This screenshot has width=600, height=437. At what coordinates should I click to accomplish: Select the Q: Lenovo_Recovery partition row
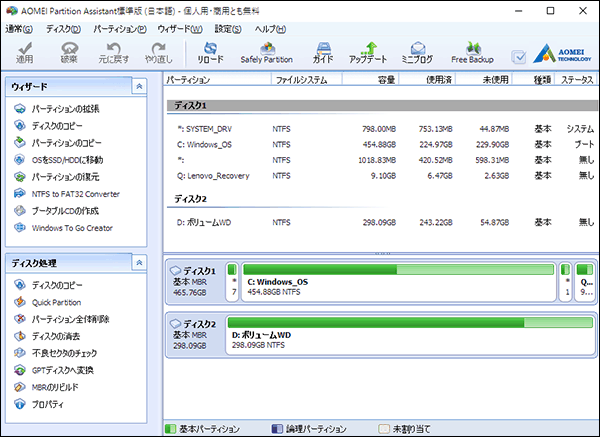click(383, 176)
